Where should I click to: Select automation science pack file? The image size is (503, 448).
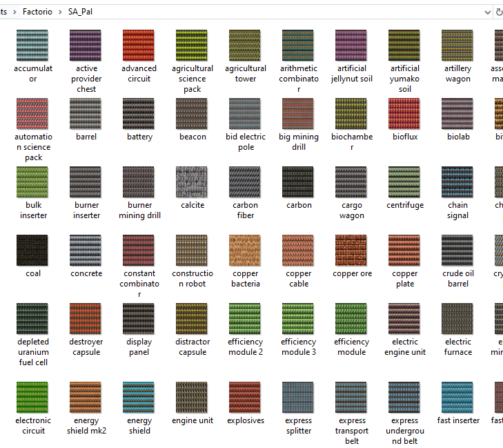coord(32,114)
